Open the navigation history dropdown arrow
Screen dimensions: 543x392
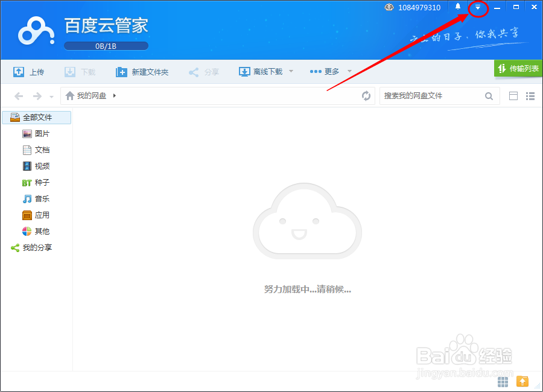coord(51,97)
